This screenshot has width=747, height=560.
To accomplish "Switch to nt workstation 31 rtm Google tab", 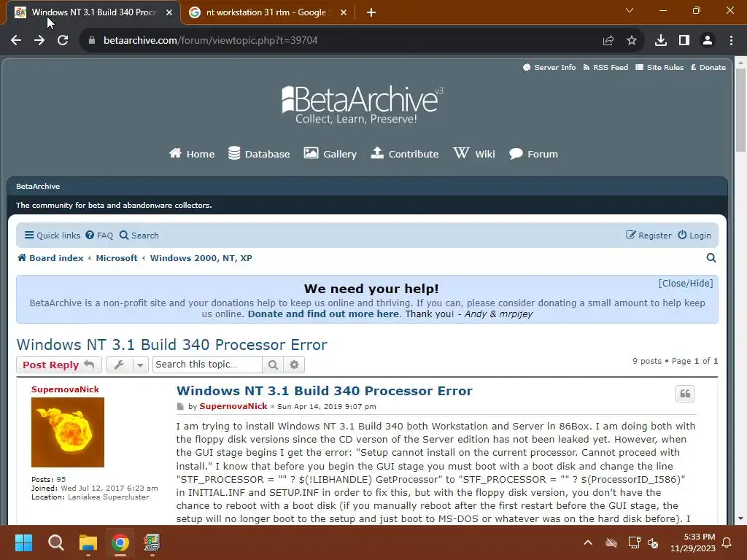I will pyautogui.click(x=267, y=12).
